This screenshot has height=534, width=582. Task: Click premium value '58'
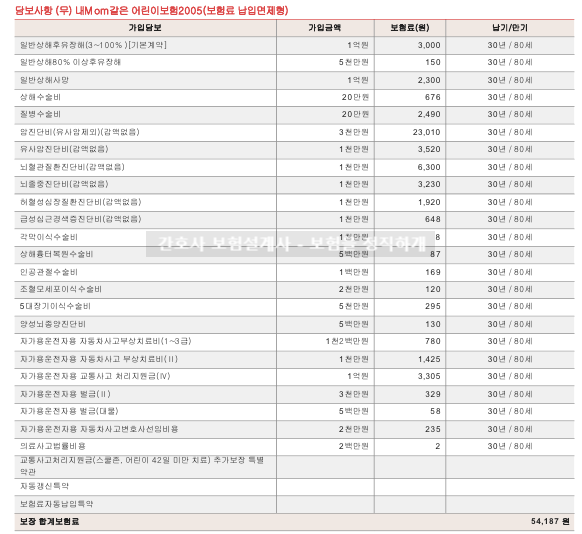435,411
